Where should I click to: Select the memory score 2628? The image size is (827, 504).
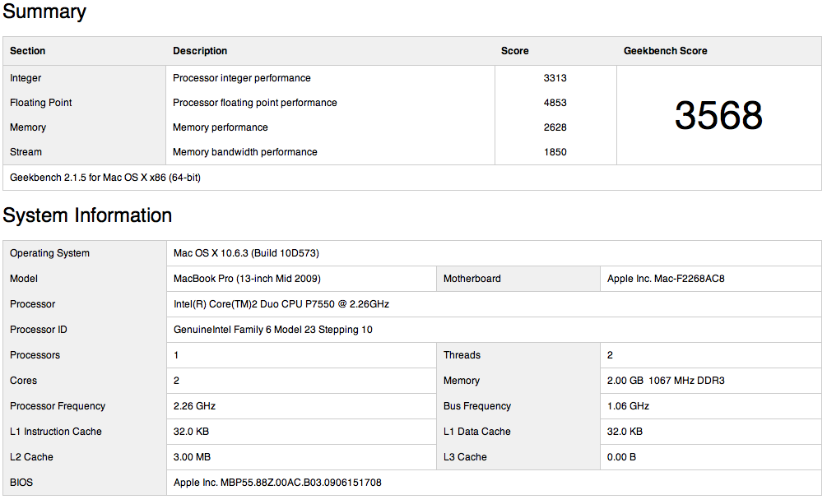555,127
